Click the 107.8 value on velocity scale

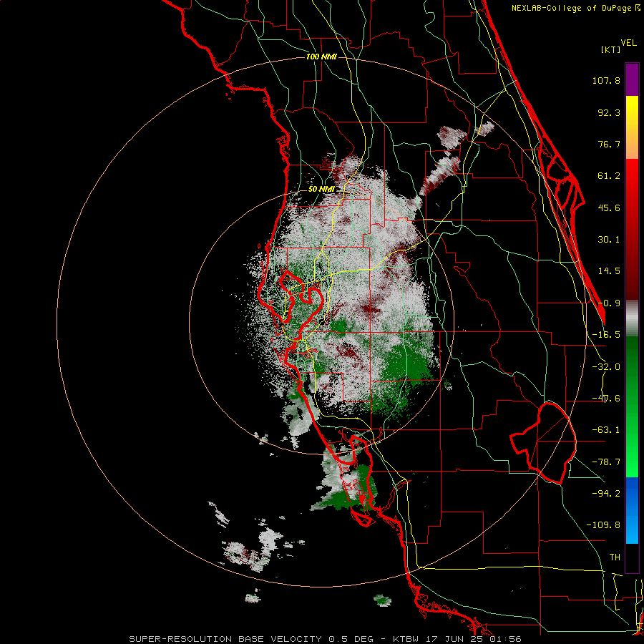click(606, 80)
